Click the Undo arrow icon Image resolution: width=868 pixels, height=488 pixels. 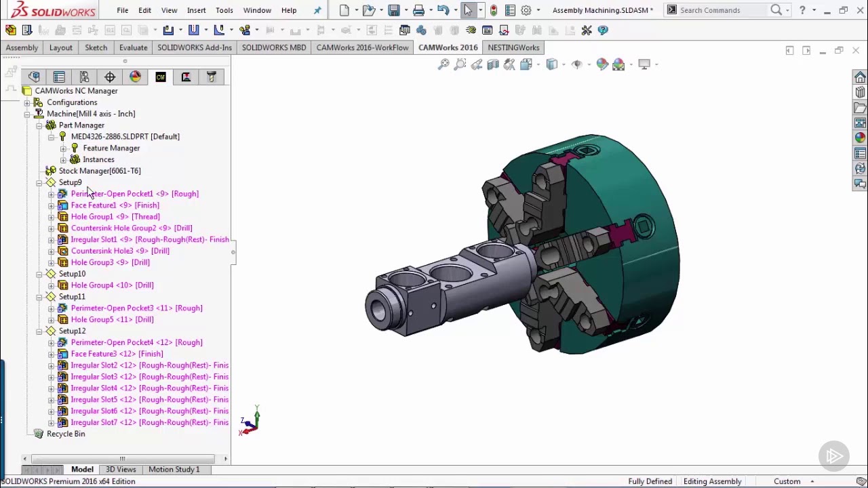(443, 10)
